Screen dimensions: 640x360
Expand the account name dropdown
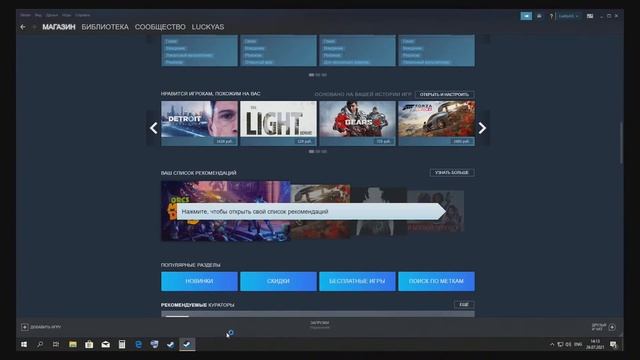tap(568, 16)
